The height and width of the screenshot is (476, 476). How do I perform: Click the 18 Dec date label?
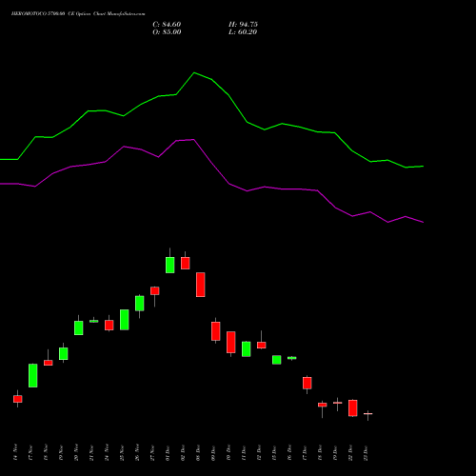point(320,452)
